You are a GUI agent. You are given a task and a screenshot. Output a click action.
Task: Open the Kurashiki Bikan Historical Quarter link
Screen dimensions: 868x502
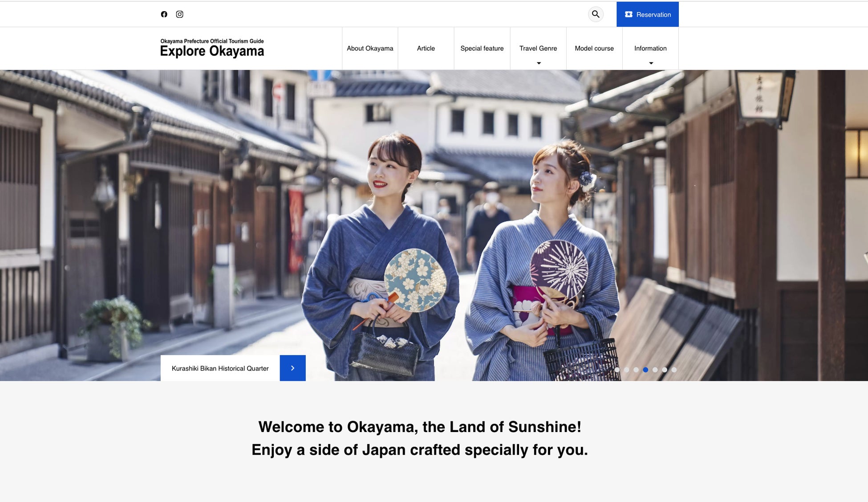point(220,368)
